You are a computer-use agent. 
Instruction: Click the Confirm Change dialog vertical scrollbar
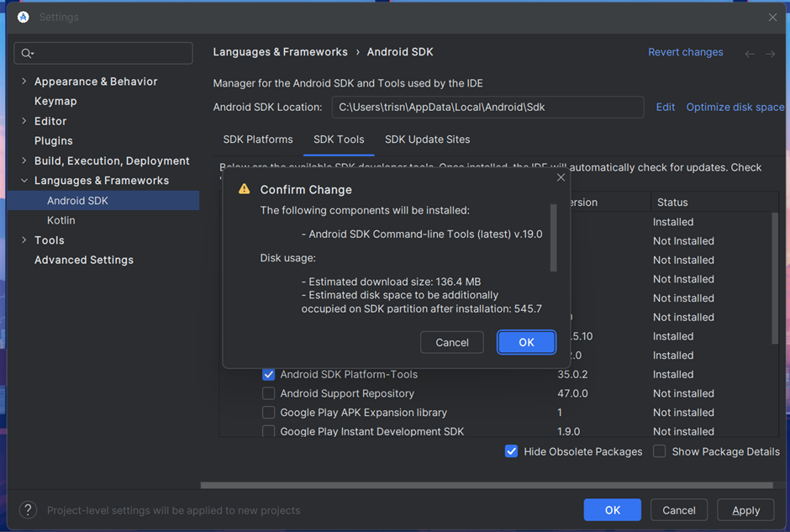click(x=553, y=238)
